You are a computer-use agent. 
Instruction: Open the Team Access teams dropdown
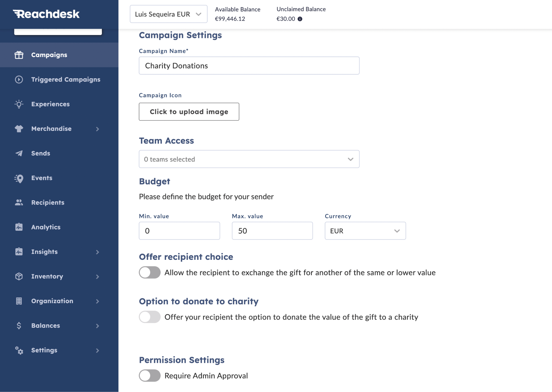tap(249, 159)
